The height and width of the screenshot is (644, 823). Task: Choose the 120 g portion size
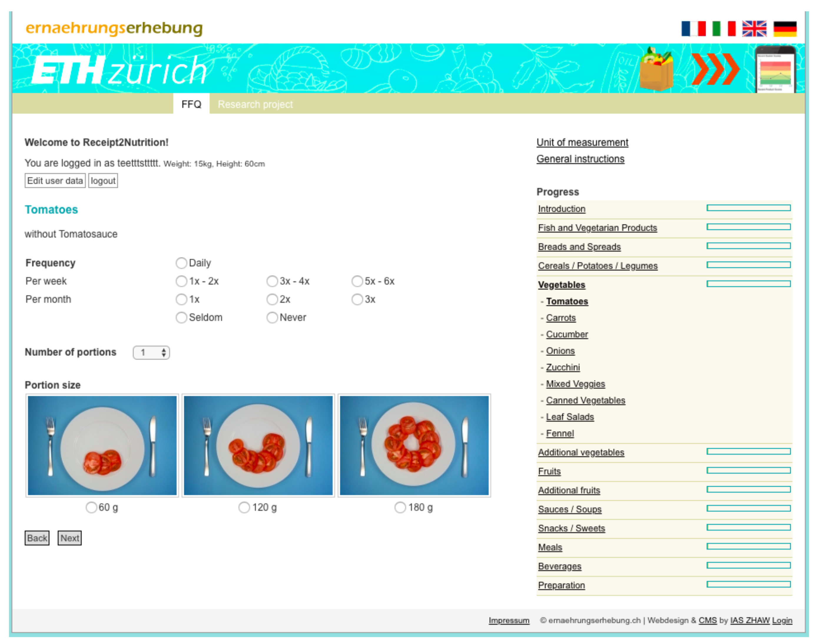tap(244, 507)
